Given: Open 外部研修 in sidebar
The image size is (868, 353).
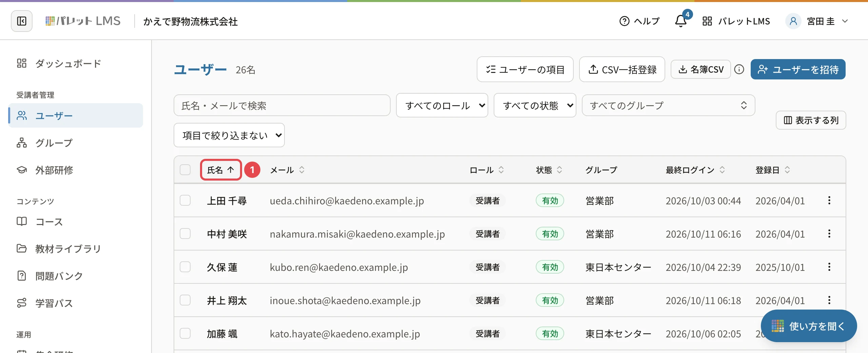Looking at the screenshot, I should (76, 170).
